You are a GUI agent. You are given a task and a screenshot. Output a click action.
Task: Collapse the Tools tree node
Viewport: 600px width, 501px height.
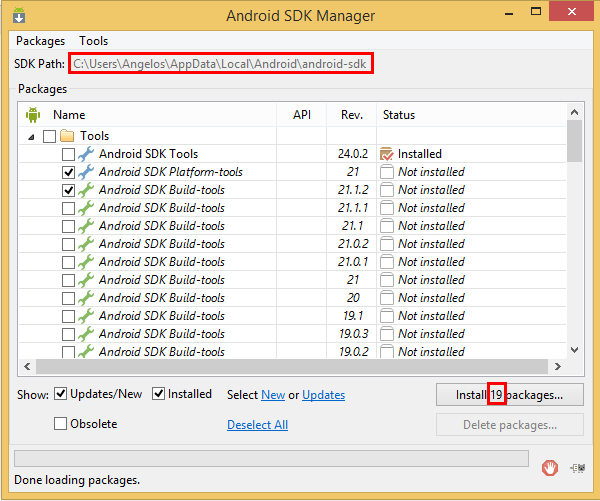[x=32, y=137]
